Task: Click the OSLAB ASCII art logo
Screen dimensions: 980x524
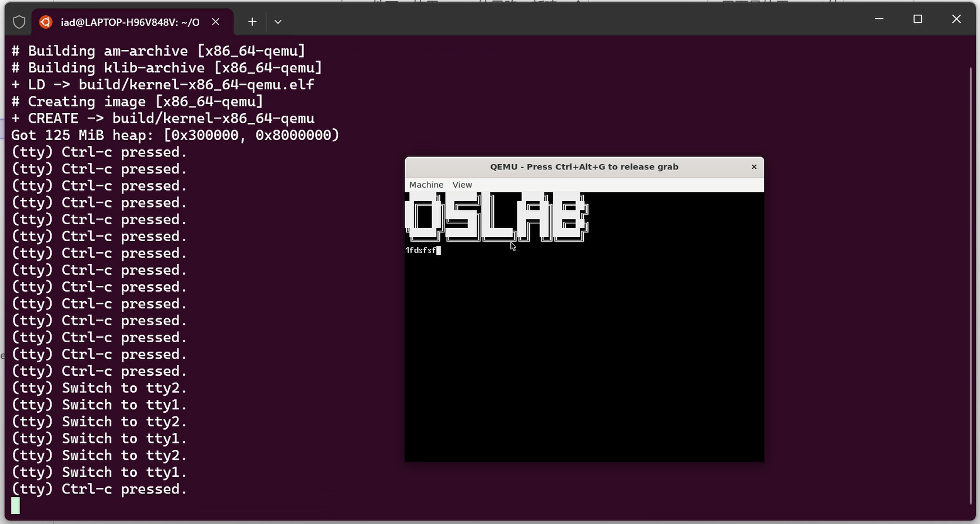Action: (497, 217)
